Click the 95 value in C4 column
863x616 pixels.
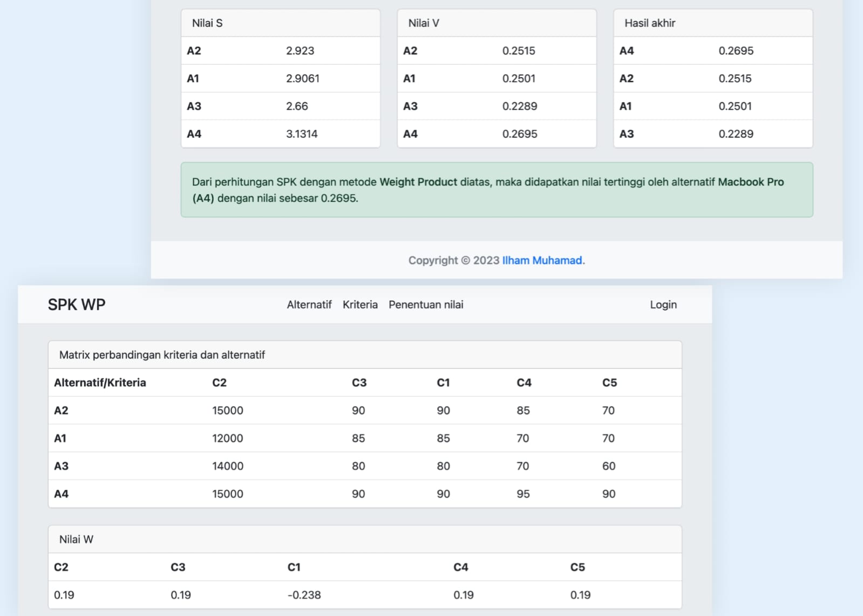click(523, 494)
